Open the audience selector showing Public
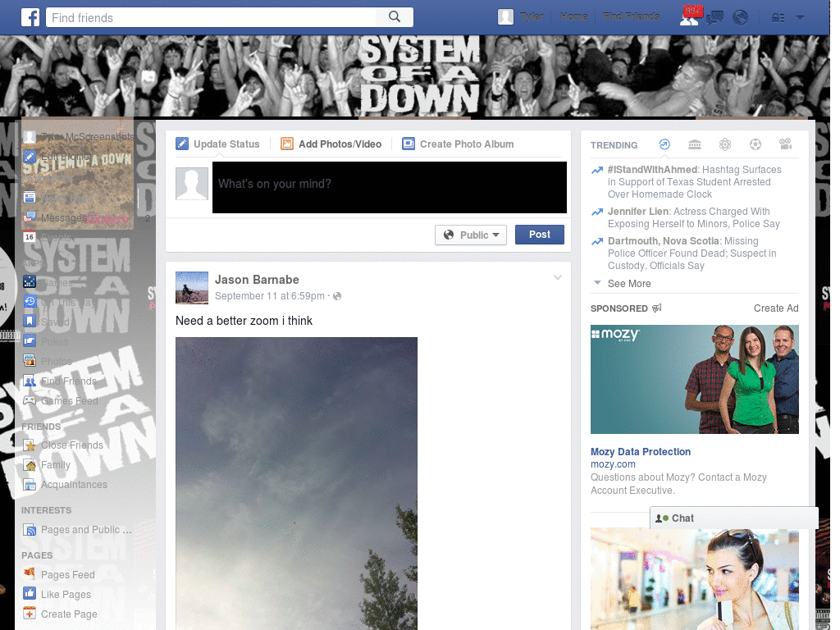 [x=471, y=235]
